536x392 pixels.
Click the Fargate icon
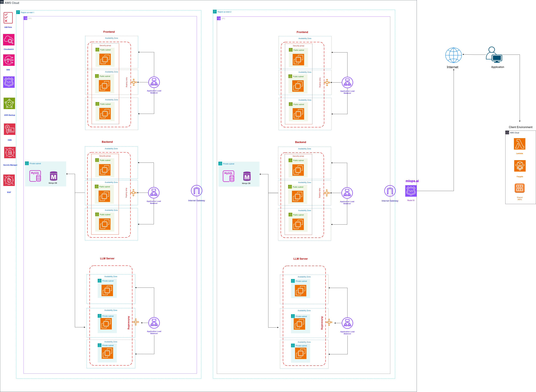pos(520,166)
